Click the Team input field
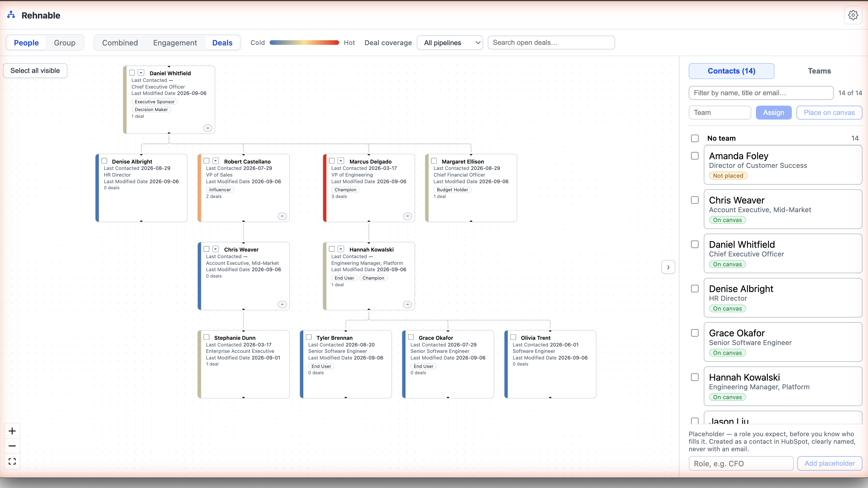This screenshot has height=488, width=868. point(720,113)
